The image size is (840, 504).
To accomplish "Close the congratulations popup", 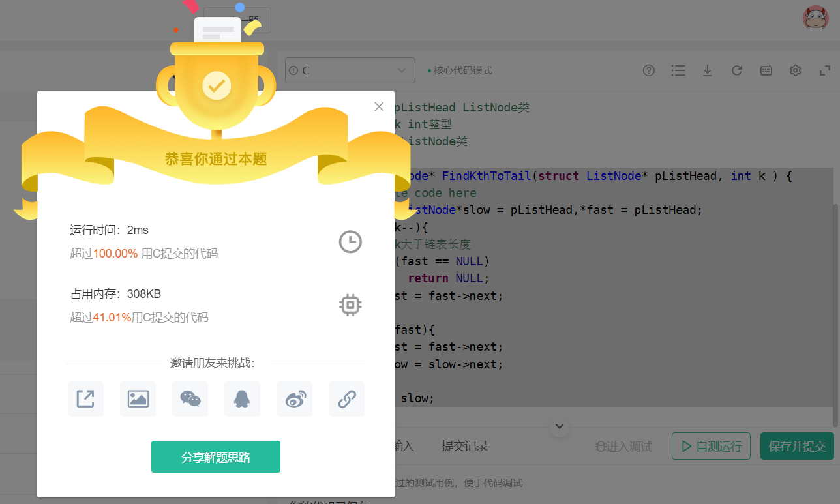I will click(379, 106).
